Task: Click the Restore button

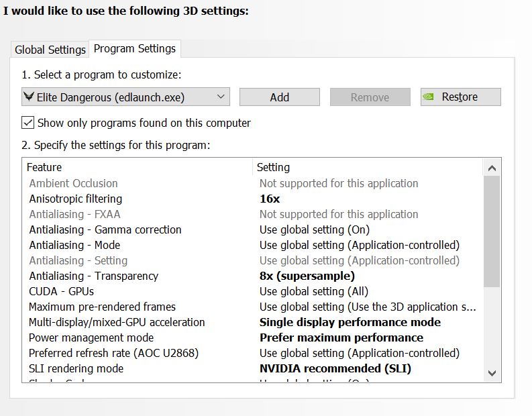Action: [x=460, y=97]
